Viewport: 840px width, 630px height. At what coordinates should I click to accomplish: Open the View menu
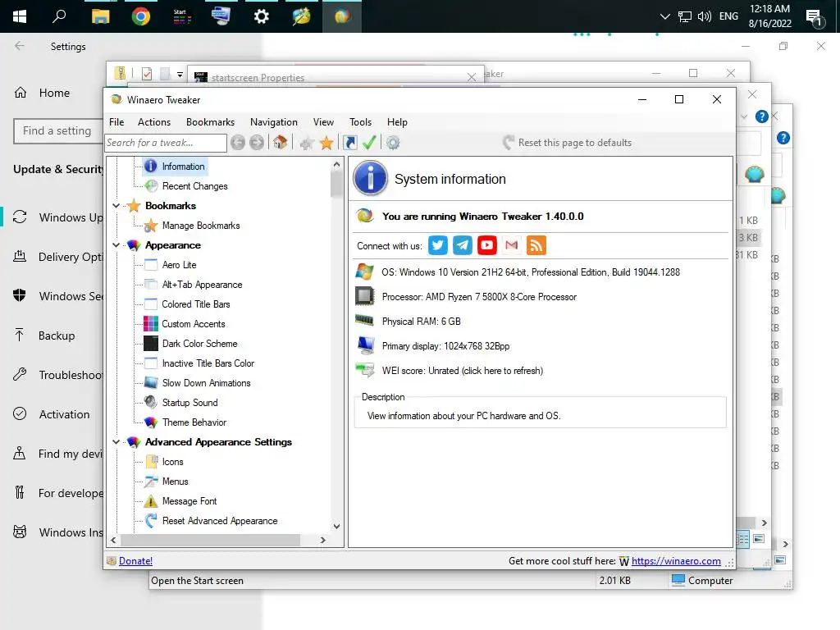click(323, 122)
